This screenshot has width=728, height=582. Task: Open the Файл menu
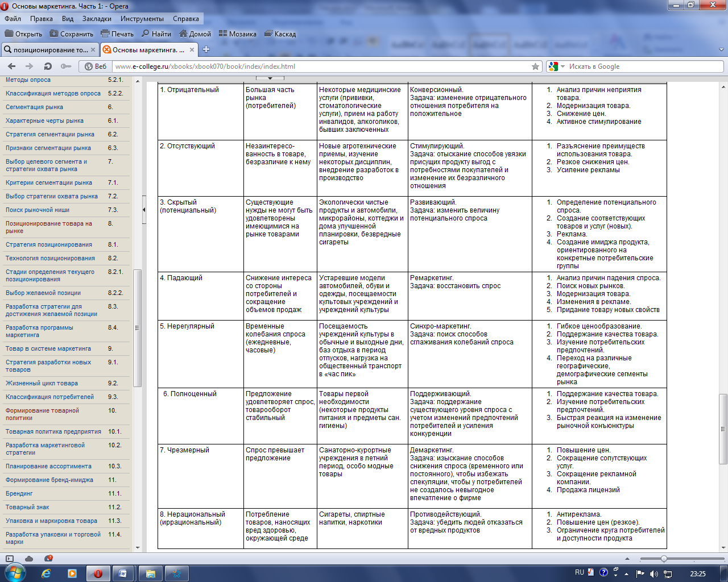(13, 19)
